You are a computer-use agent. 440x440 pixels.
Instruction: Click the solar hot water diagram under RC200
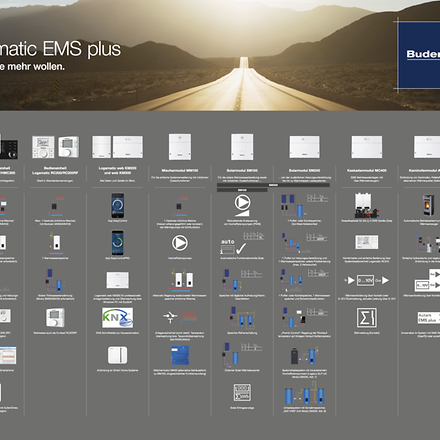pyautogui.click(x=54, y=280)
